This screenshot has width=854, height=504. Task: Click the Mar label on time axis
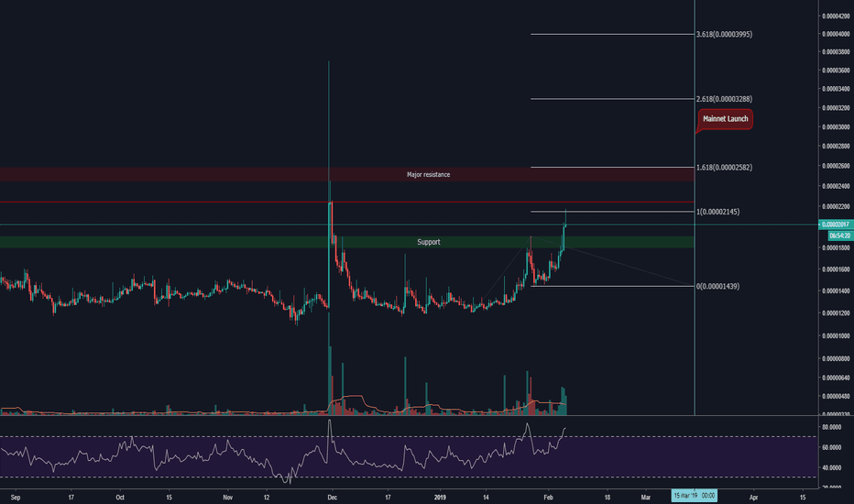[645, 497]
